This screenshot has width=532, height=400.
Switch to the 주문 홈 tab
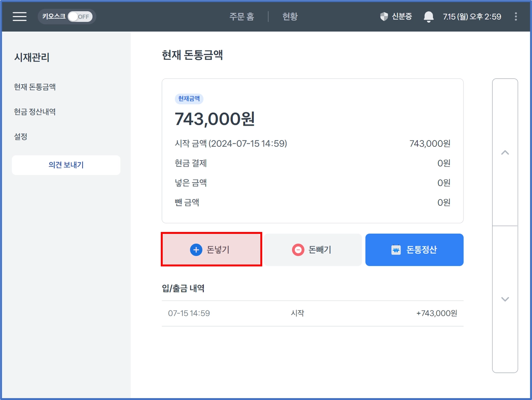(x=242, y=17)
